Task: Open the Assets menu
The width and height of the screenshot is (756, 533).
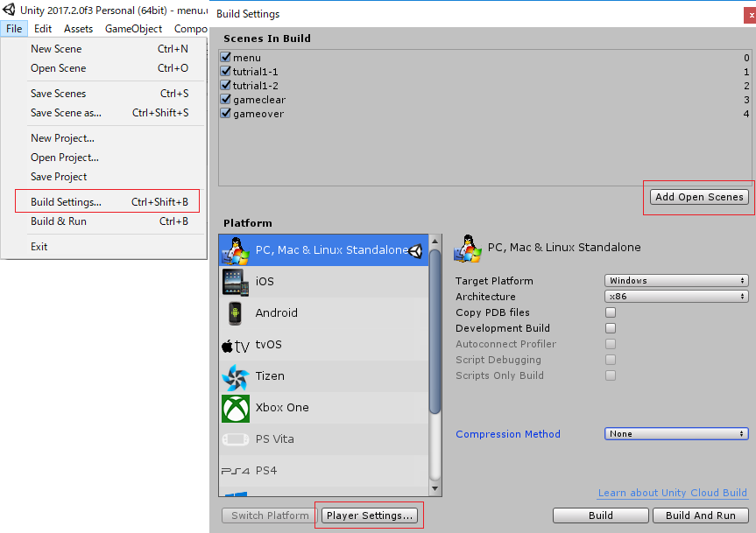Action: click(x=78, y=29)
